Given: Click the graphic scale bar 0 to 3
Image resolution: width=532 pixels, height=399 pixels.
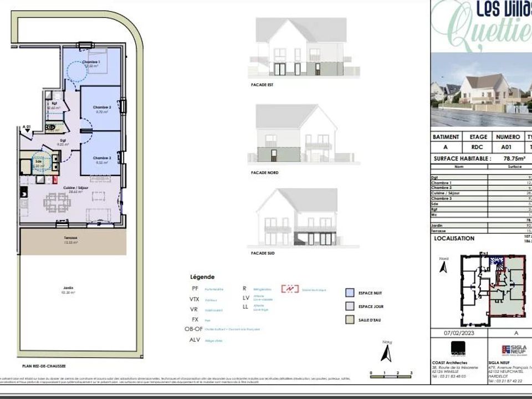Looking at the screenshot, I should tap(391, 375).
